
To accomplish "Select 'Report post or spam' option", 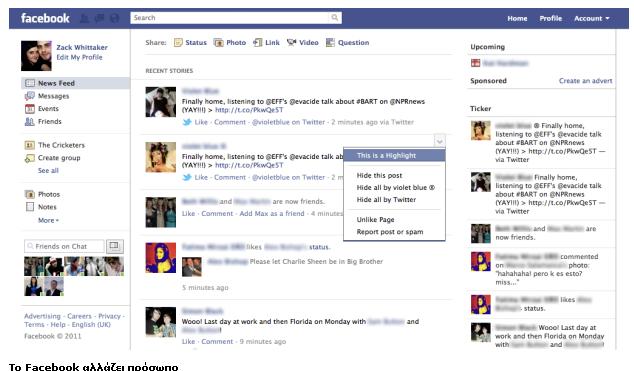I will click(390, 232).
